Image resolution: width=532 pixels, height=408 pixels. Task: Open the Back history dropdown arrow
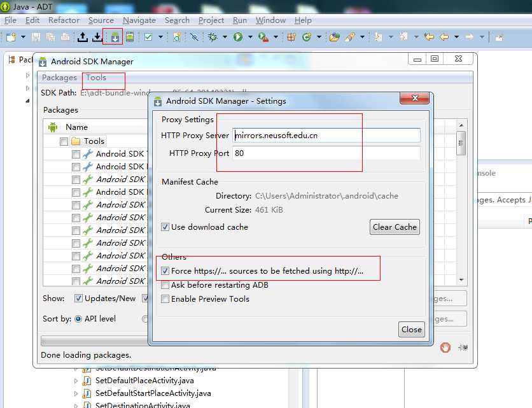pyautogui.click(x=456, y=37)
